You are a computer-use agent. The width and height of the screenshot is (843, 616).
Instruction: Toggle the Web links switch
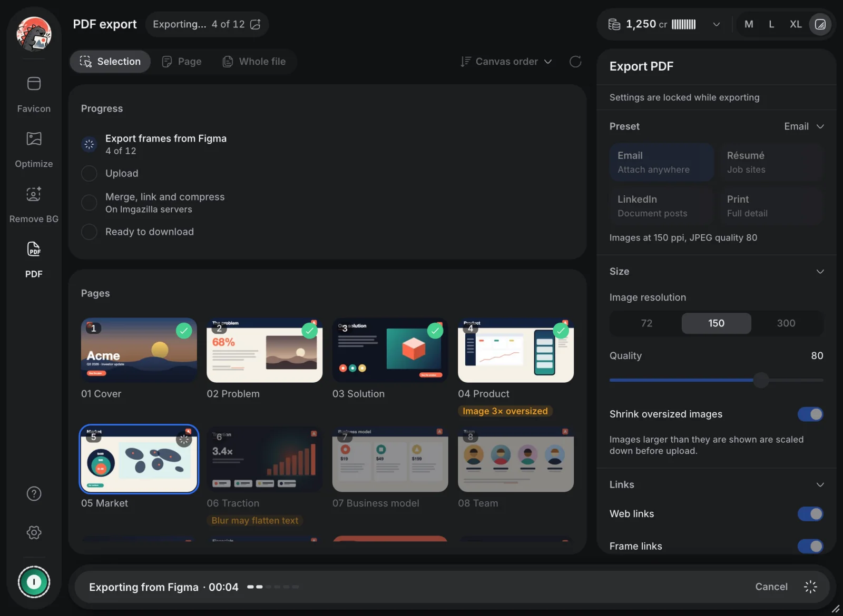(x=810, y=514)
